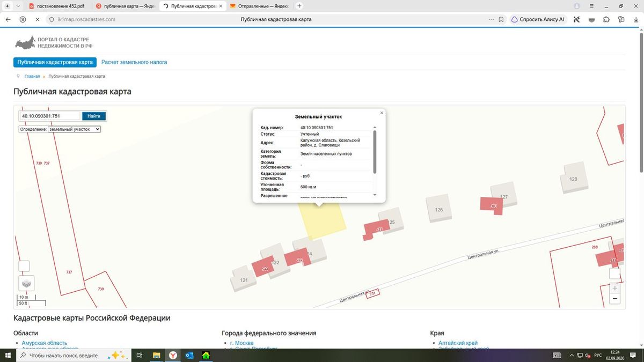
Task: Click the РУС language indicator
Action: click(597, 355)
